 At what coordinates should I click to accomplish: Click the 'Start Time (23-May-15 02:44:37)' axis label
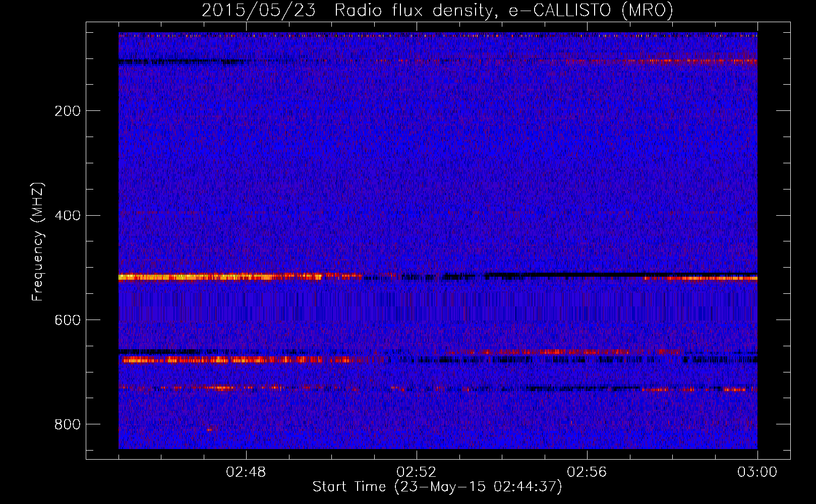point(437,487)
